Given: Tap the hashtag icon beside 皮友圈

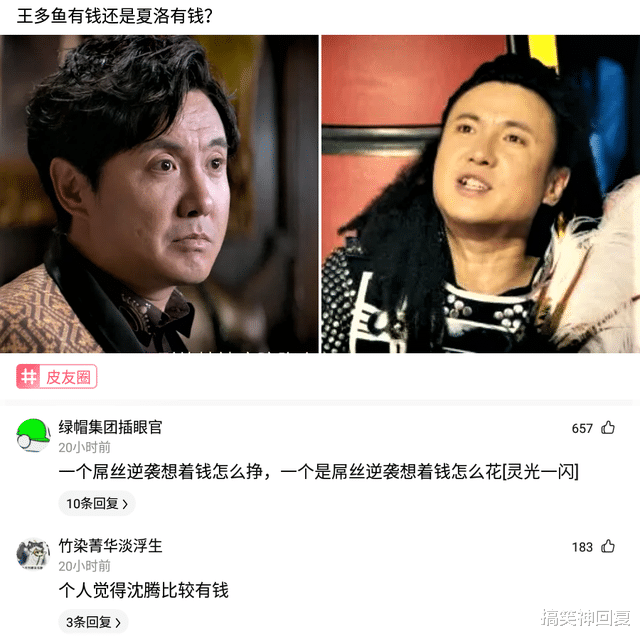Looking at the screenshot, I should pyautogui.click(x=28, y=376).
